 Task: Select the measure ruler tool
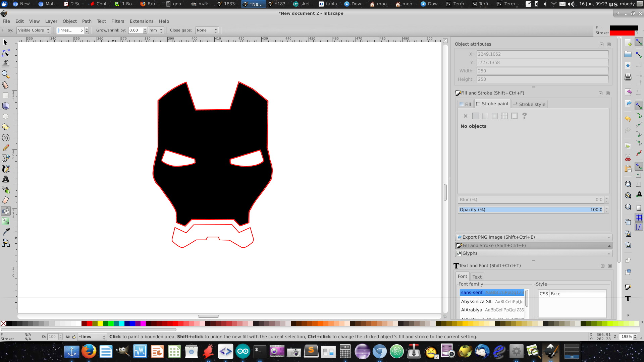(5, 85)
